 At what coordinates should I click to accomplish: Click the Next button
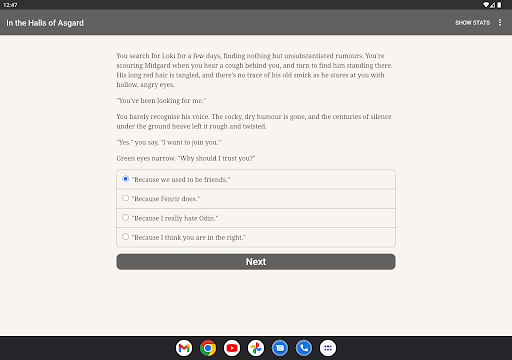256,262
